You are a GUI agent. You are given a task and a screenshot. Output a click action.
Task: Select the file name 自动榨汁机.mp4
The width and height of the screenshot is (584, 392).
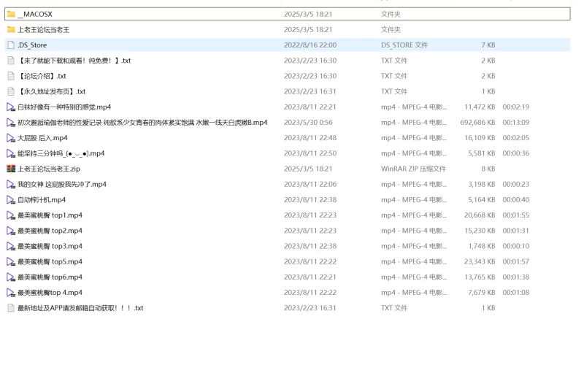point(42,200)
